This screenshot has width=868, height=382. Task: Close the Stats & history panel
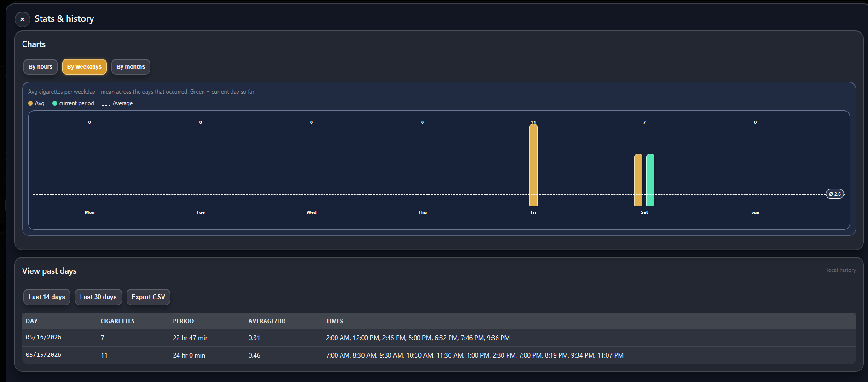[x=22, y=19]
